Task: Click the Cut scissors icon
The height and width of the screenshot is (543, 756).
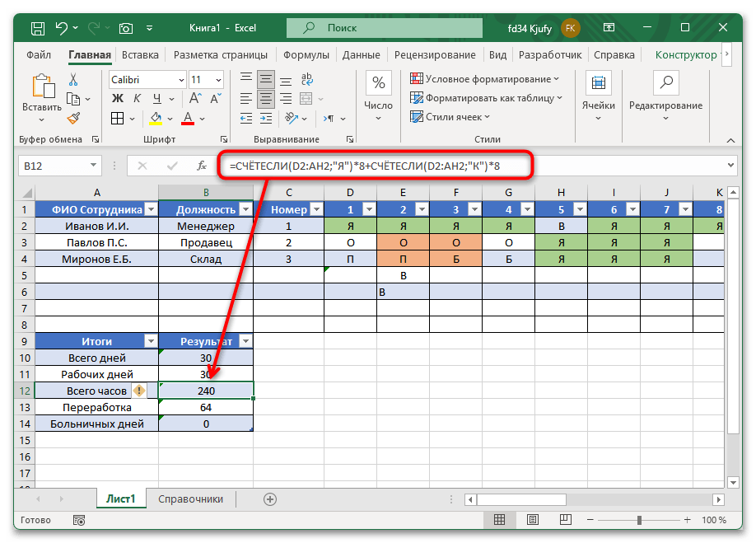Action: (x=73, y=80)
